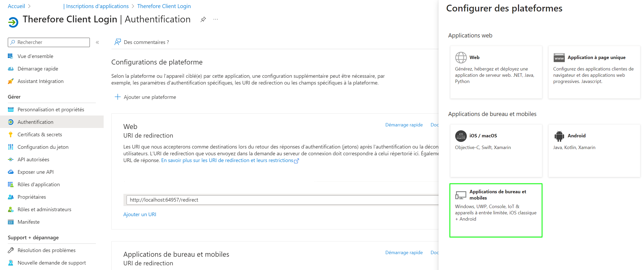
Task: Click the plus icon to add platform
Action: pos(118,97)
